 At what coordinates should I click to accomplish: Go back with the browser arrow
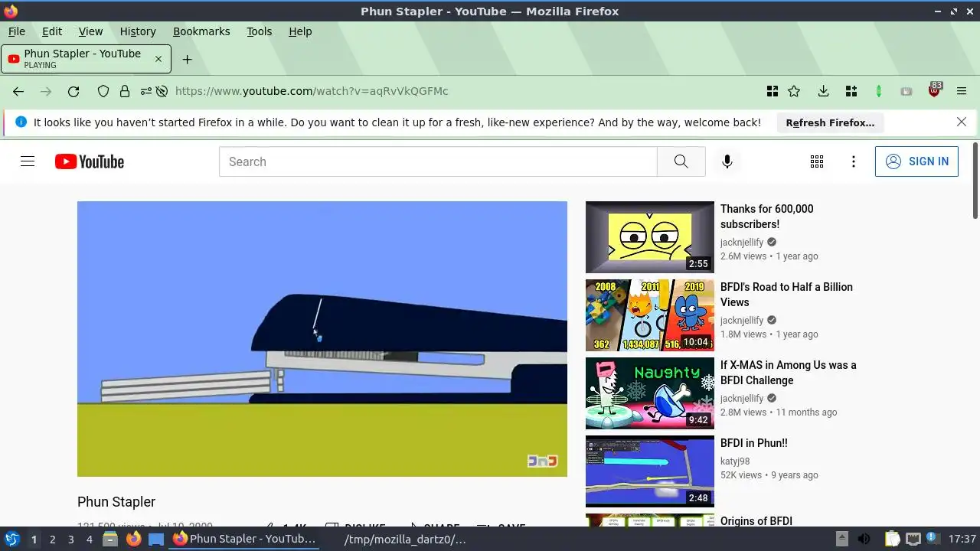(x=18, y=91)
